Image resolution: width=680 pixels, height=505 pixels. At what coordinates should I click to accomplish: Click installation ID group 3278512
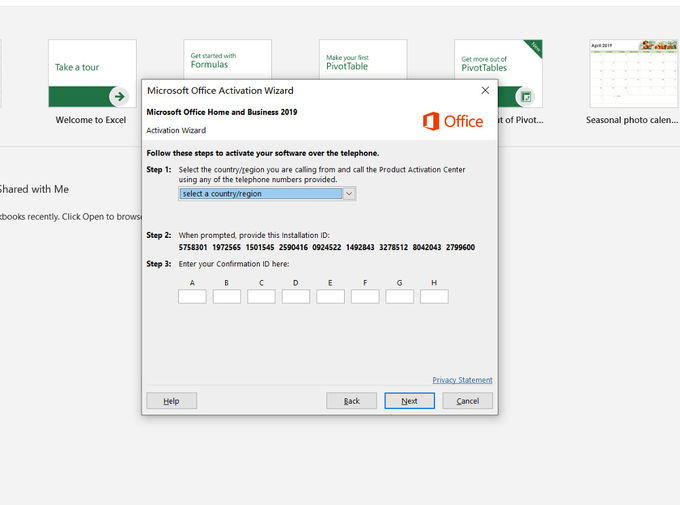pos(393,247)
